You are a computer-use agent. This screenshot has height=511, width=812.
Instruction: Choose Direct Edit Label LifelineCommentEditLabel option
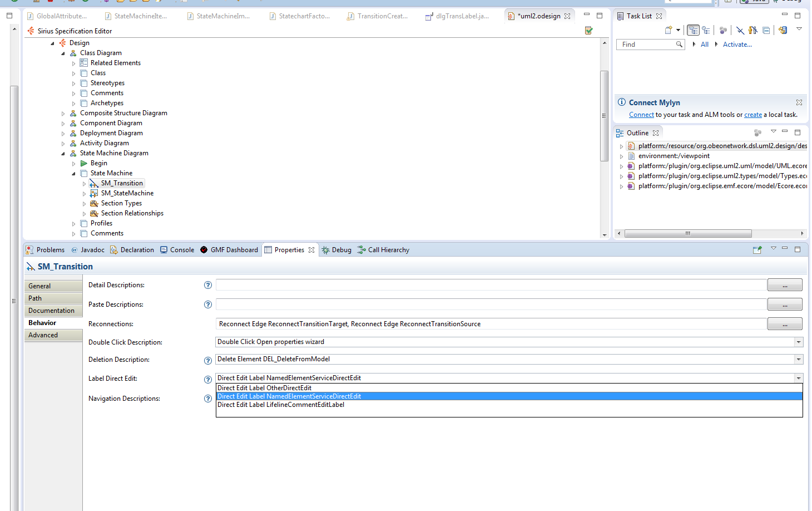point(509,405)
